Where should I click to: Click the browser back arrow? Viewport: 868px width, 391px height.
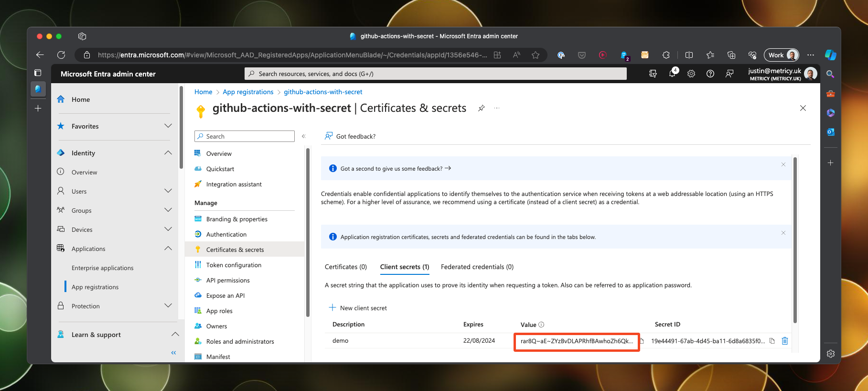click(x=40, y=55)
